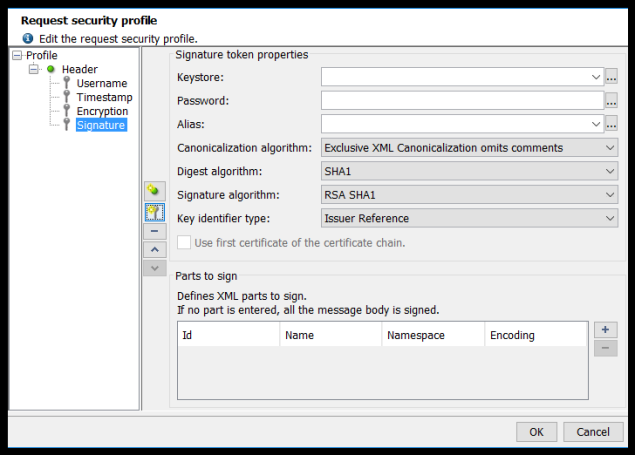635x455 pixels.
Task: Click the remove item minus button beside tree
Action: click(x=154, y=230)
